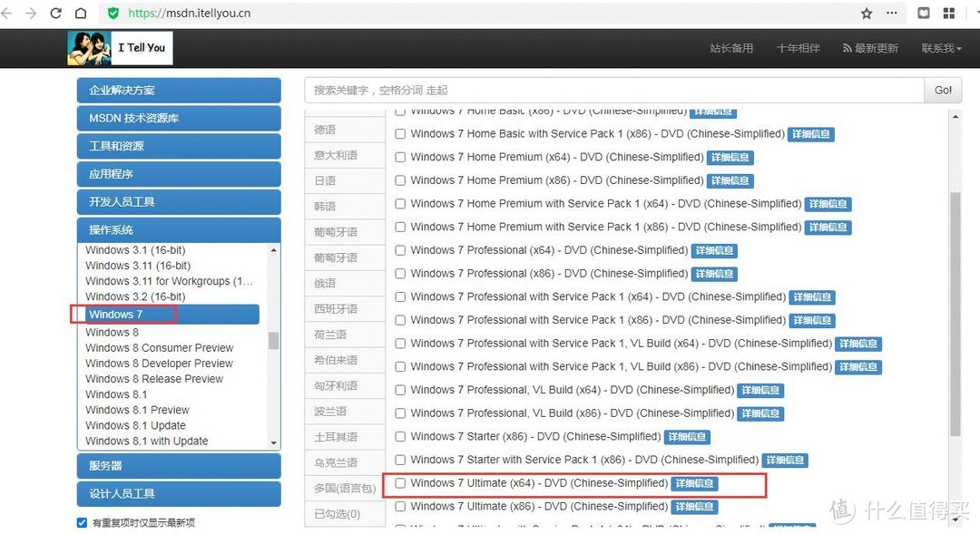Image resolution: width=980 pixels, height=534 pixels.
Task: Switch to the 德语 language tab
Action: [x=345, y=130]
